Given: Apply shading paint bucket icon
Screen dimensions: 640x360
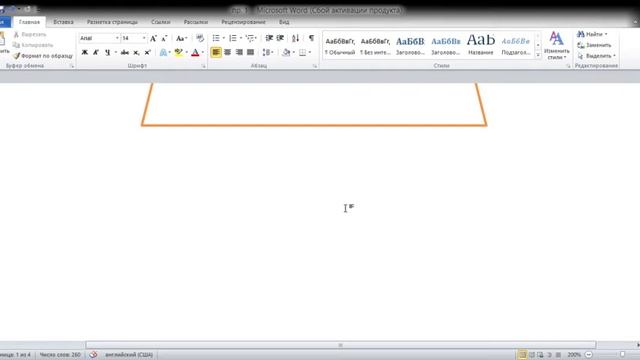Looking at the screenshot, I should click(x=286, y=52).
